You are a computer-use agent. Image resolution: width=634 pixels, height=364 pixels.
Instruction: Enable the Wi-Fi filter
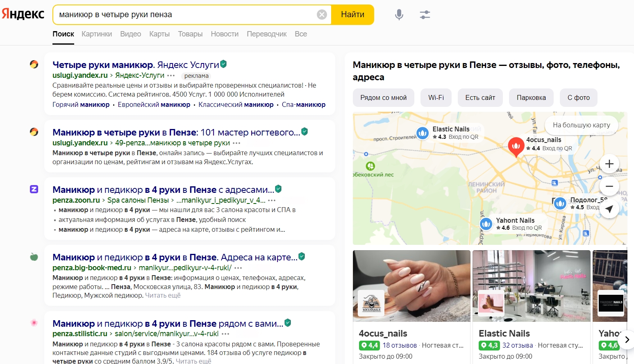tap(436, 97)
